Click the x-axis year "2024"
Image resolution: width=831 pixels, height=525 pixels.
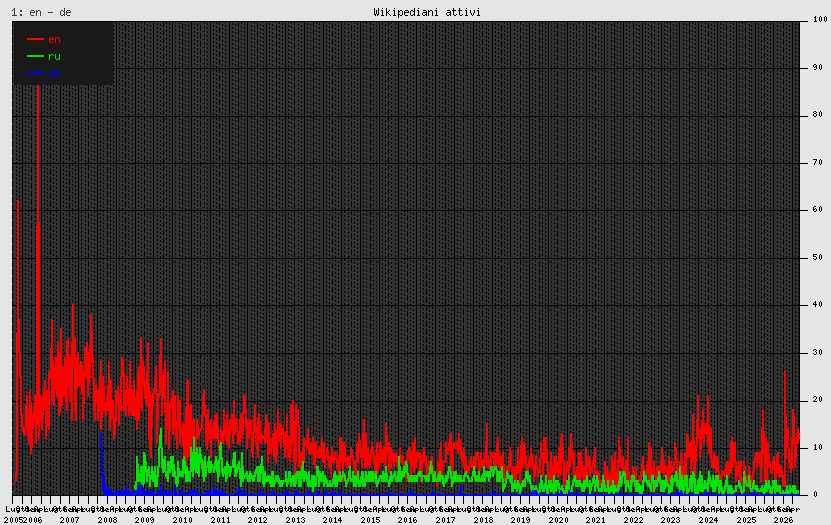[709, 520]
